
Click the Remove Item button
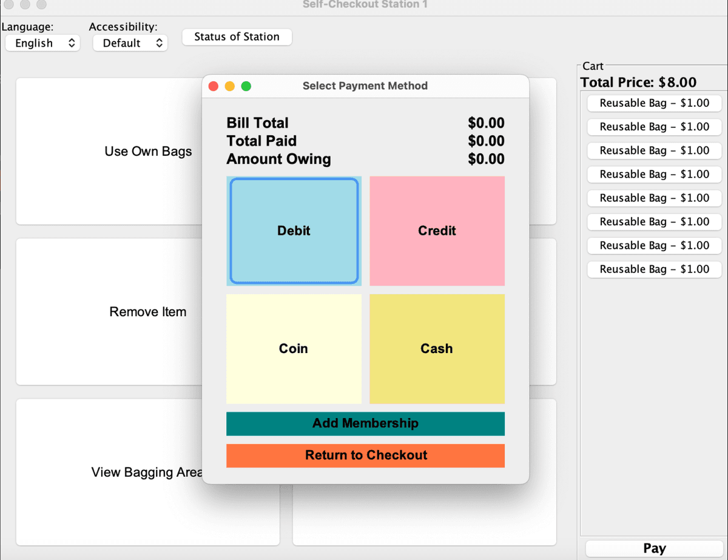(109, 312)
